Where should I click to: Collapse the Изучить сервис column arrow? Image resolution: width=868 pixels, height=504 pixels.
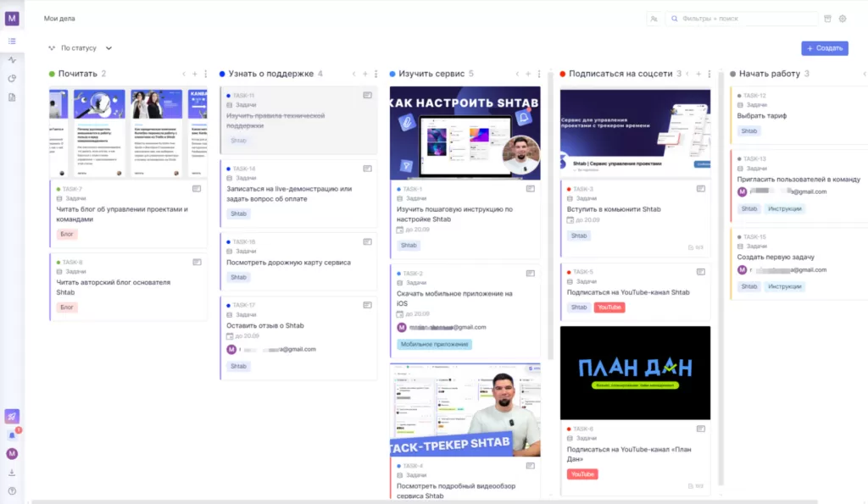(517, 74)
